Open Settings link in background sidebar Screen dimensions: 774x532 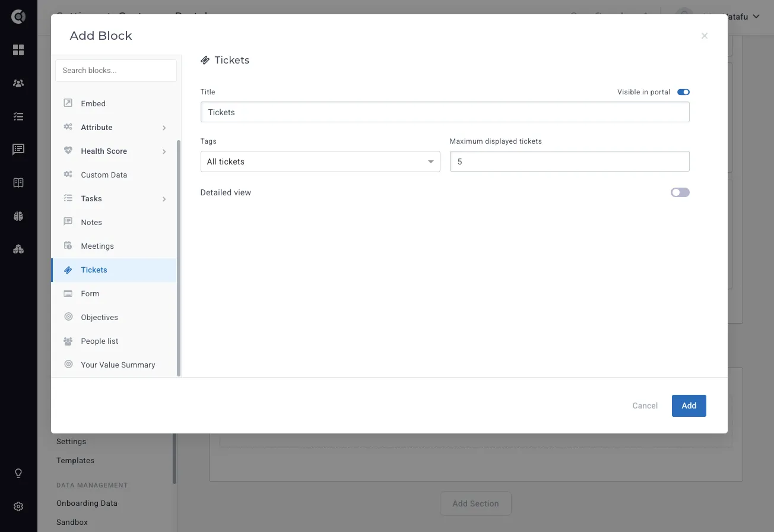coord(71,441)
